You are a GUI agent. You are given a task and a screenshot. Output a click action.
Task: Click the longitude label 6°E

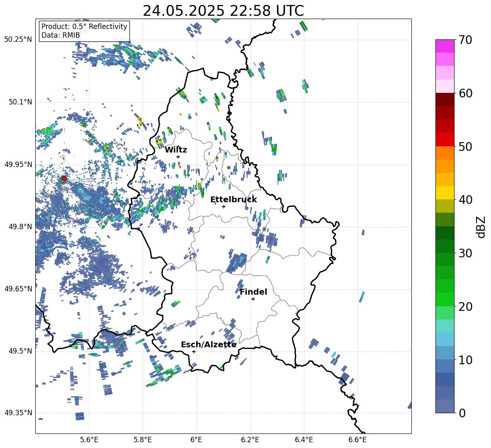(x=196, y=440)
